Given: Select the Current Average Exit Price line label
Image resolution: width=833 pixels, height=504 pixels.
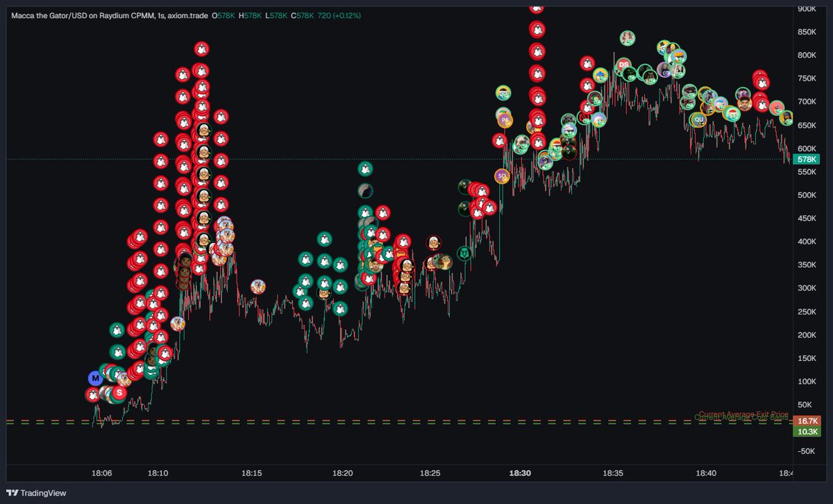Looking at the screenshot, I should [x=743, y=414].
